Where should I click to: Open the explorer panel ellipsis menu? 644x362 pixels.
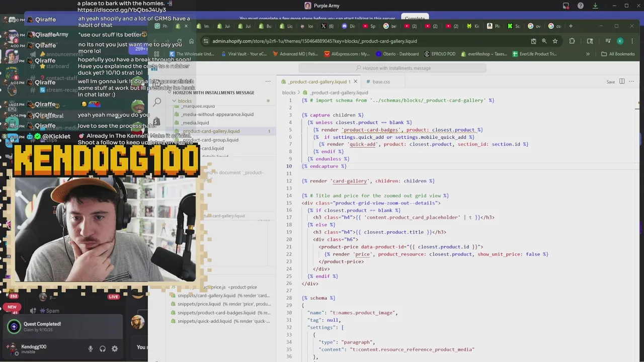pos(268,81)
